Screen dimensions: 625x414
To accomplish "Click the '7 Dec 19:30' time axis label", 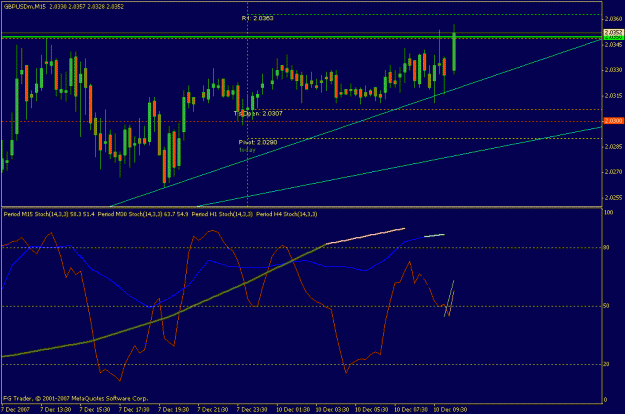I will 173,410.
